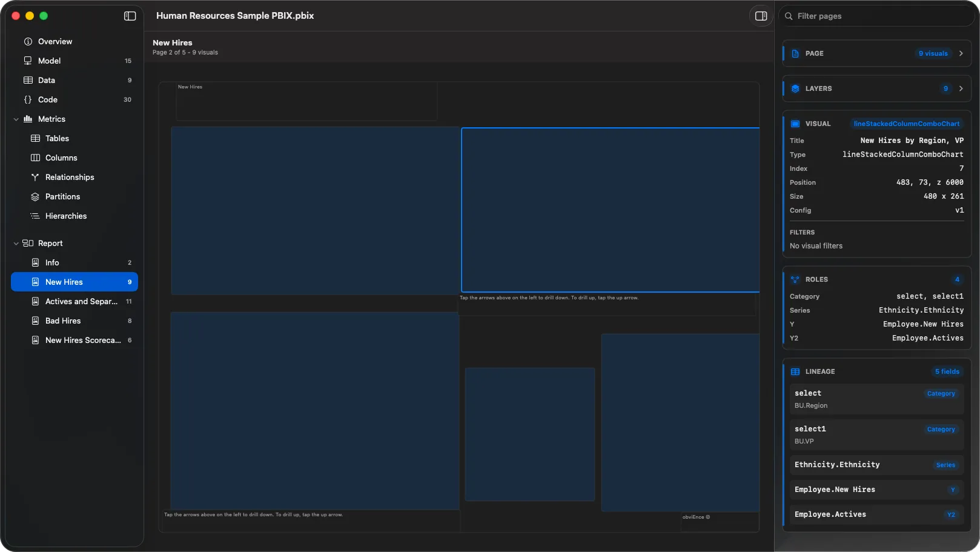This screenshot has width=980, height=552.
Task: Click the Index value 7
Action: (x=961, y=168)
